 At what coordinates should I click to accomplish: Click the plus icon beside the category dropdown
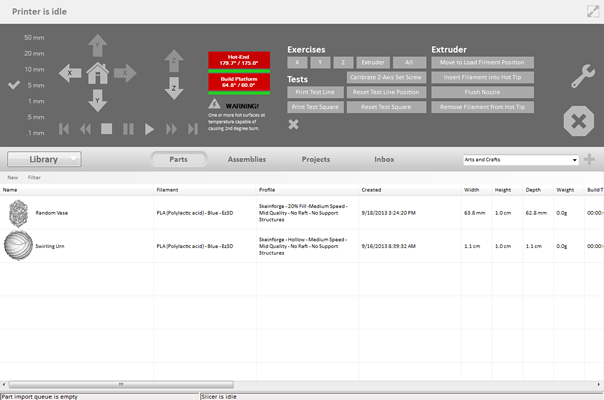[590, 159]
